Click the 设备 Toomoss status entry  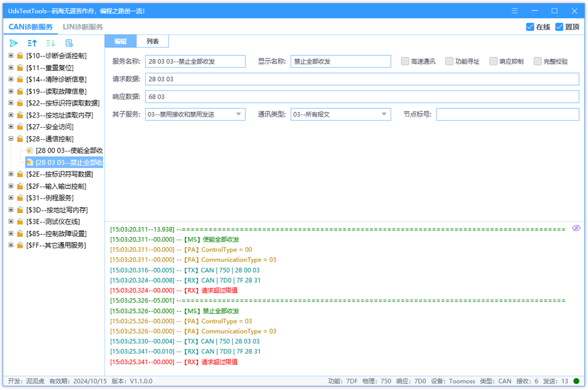tap(453, 382)
